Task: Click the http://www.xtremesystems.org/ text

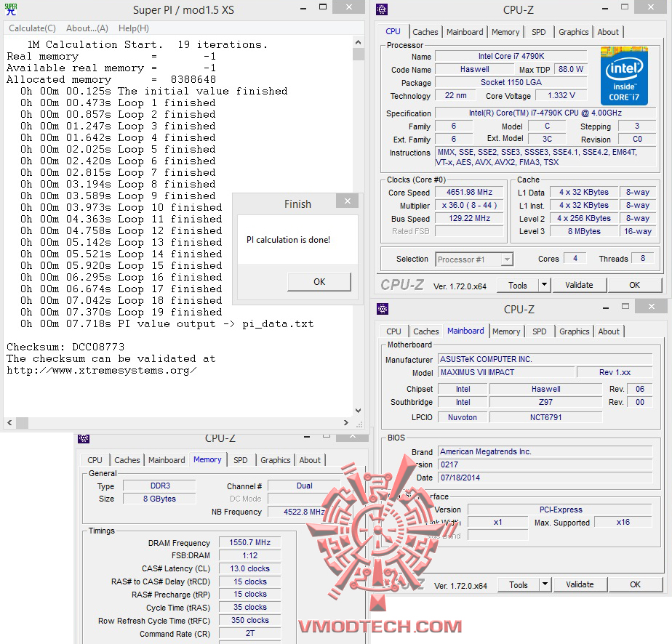Action: (x=102, y=371)
